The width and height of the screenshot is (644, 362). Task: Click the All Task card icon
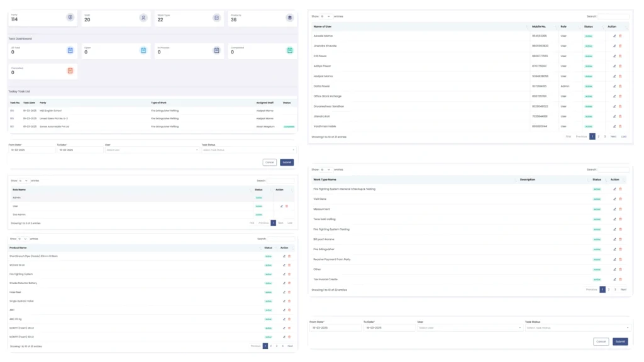point(70,50)
